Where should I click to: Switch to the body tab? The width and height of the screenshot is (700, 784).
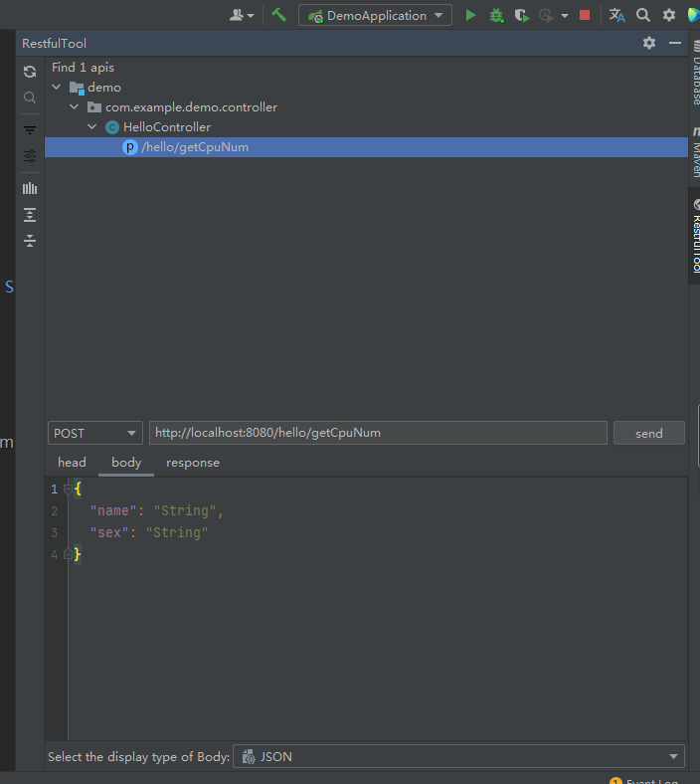point(126,463)
